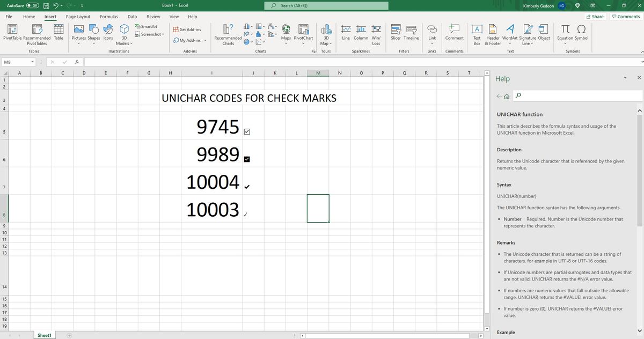
Task: Insert a Win/Loss sparkline
Action: click(376, 34)
